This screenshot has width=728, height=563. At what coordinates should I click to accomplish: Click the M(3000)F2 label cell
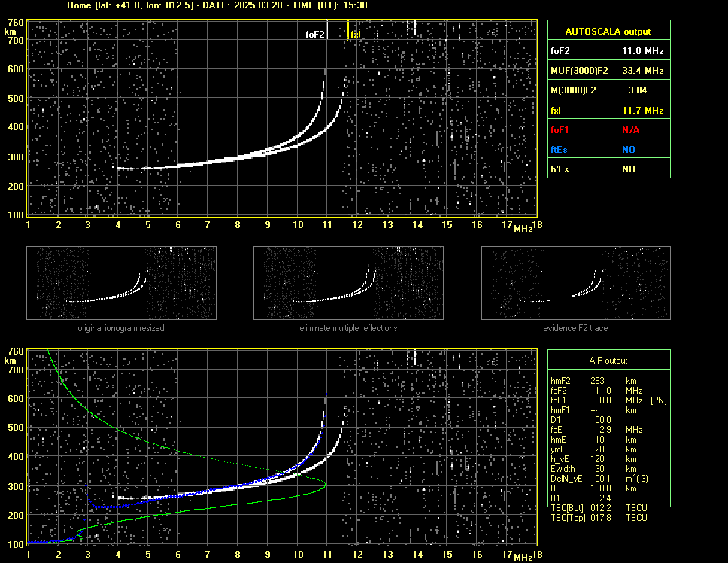click(579, 90)
